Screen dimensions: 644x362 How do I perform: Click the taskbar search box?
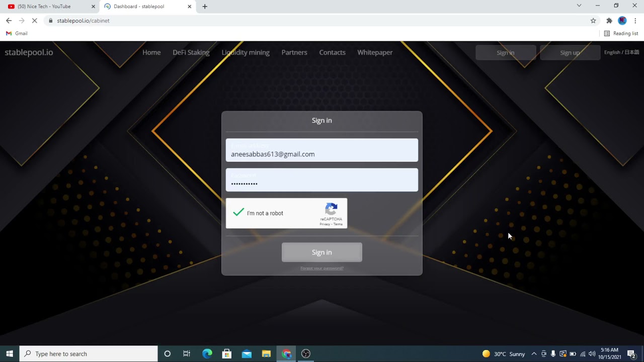[x=89, y=353]
